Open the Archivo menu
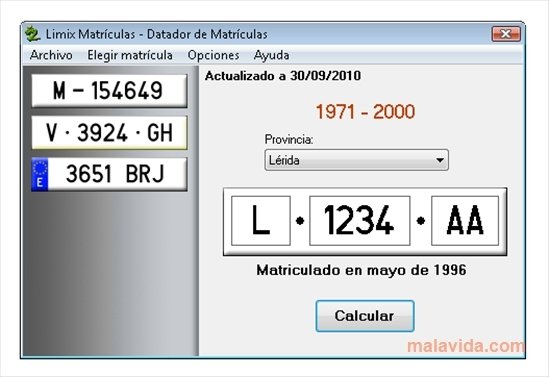Viewport: 549px width, 377px height. pos(51,55)
